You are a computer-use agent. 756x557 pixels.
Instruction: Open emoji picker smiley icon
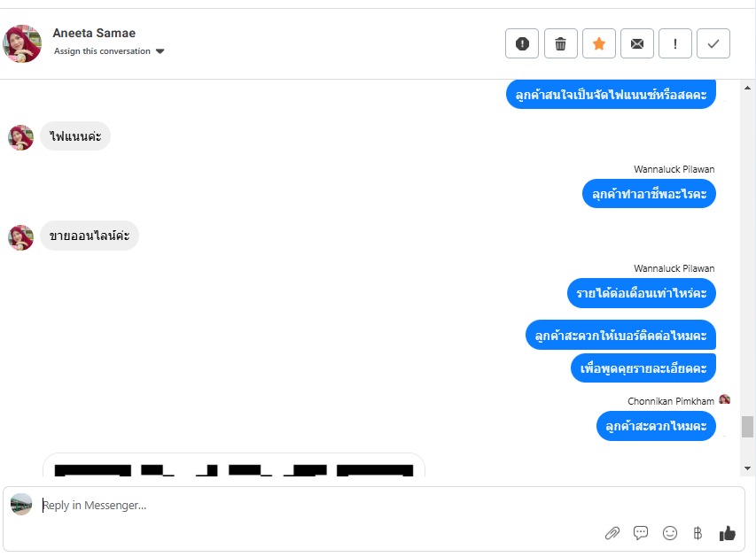pos(670,533)
